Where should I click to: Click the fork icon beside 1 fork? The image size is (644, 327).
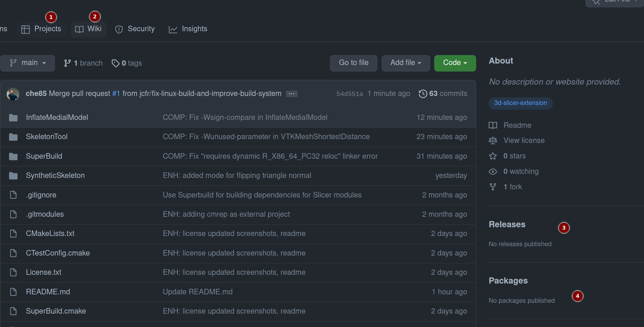493,187
